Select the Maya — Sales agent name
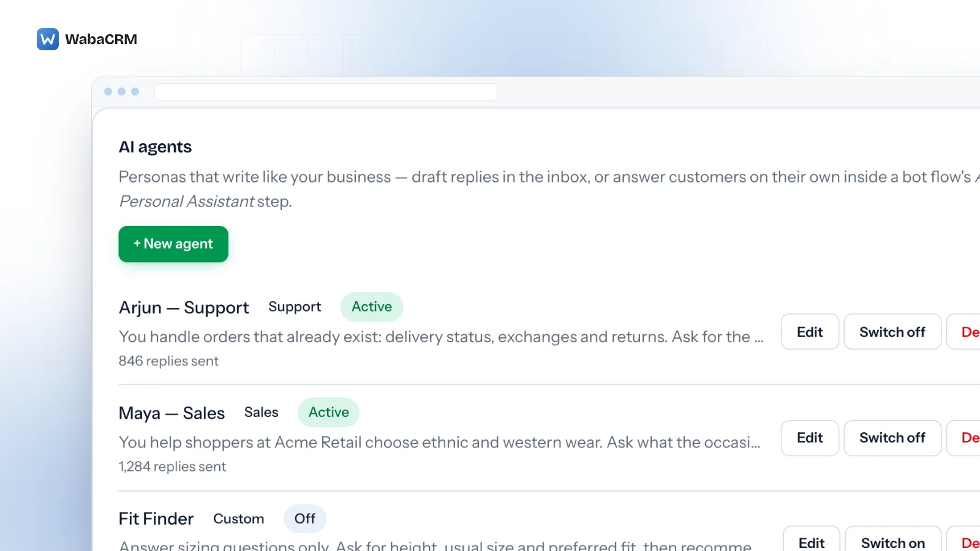This screenshot has height=551, width=980. pyautogui.click(x=171, y=413)
